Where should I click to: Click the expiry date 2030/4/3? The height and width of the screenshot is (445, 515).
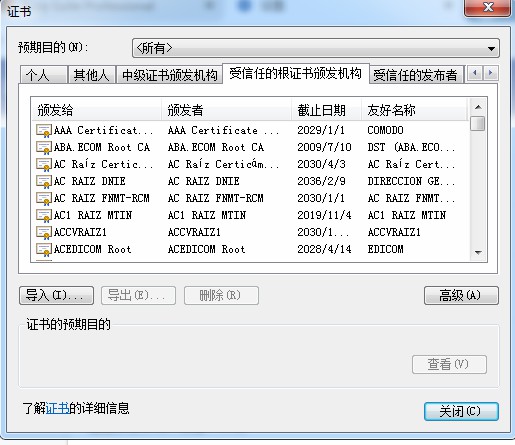pyautogui.click(x=321, y=164)
